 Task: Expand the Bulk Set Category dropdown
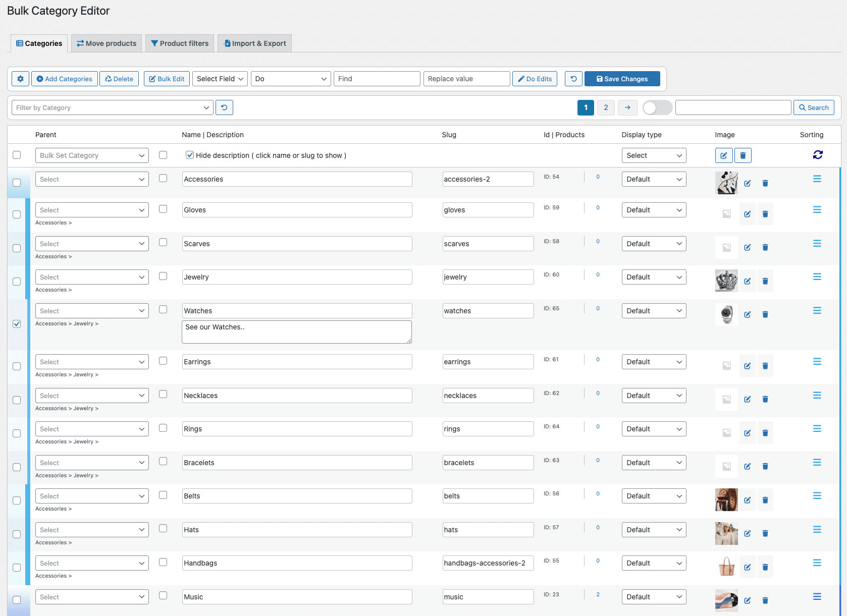pyautogui.click(x=92, y=155)
